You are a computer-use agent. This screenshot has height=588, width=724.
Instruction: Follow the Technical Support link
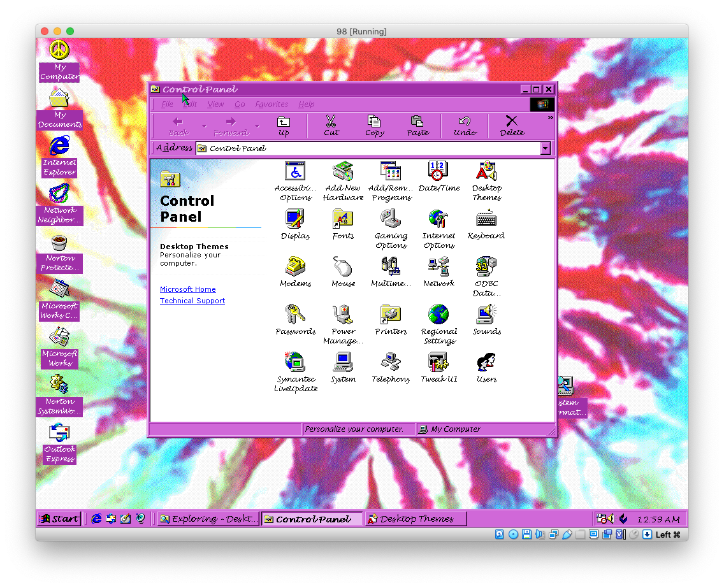coord(192,301)
